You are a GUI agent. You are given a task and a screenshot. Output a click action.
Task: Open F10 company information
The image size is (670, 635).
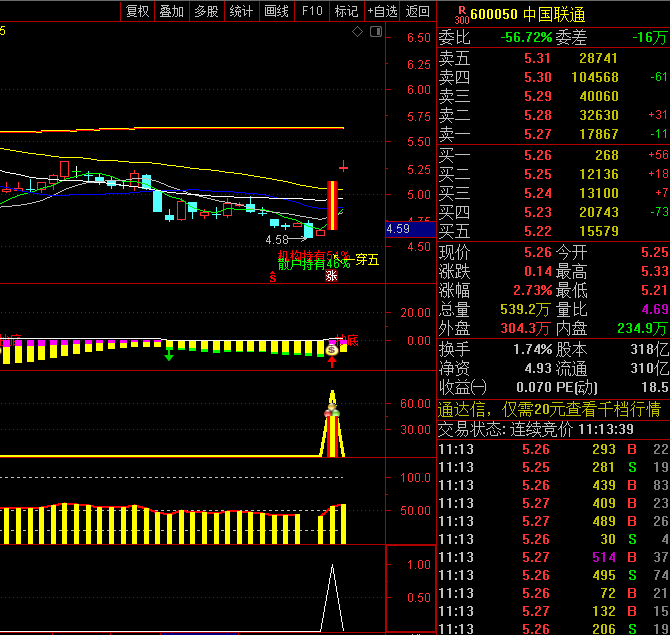coord(312,11)
